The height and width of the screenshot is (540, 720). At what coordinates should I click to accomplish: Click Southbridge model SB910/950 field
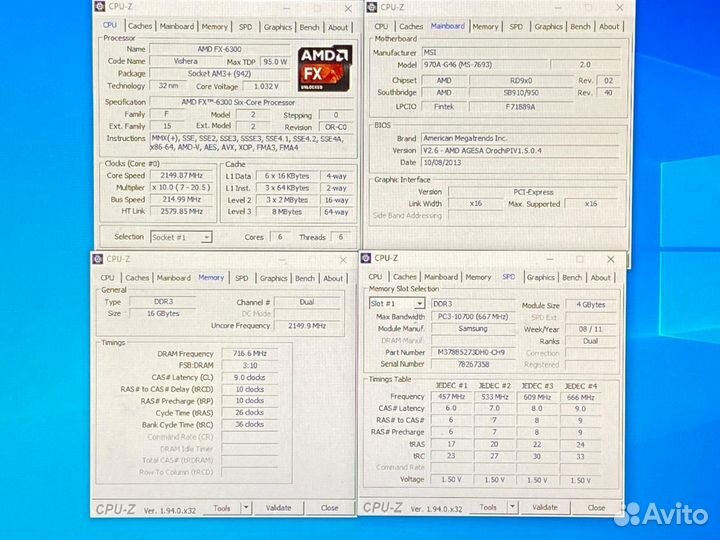coord(521,92)
